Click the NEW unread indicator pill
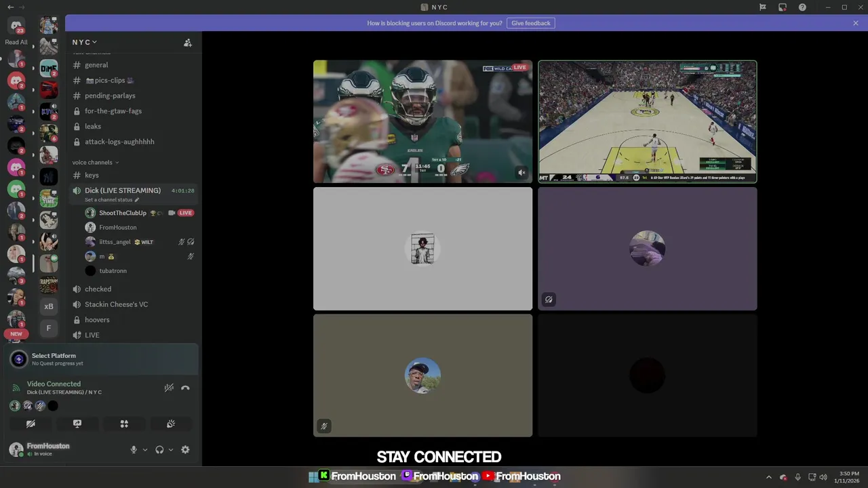Viewport: 868px width, 488px height. pos(16,333)
